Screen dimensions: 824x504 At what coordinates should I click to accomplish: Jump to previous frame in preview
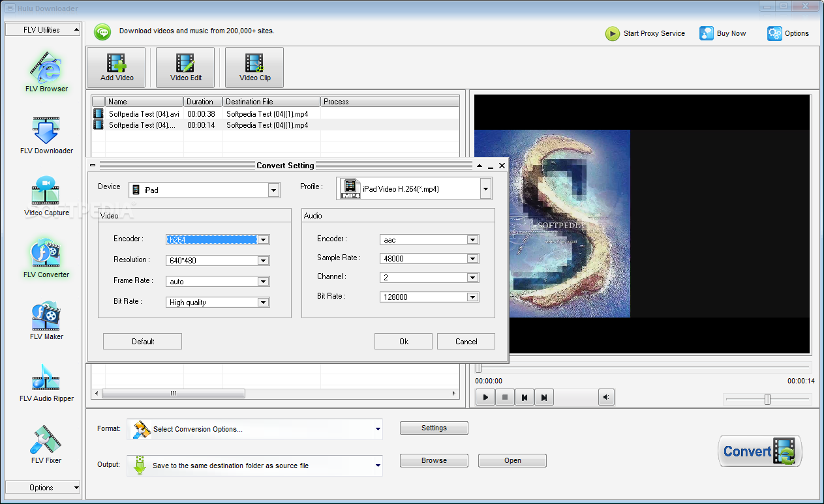click(524, 397)
